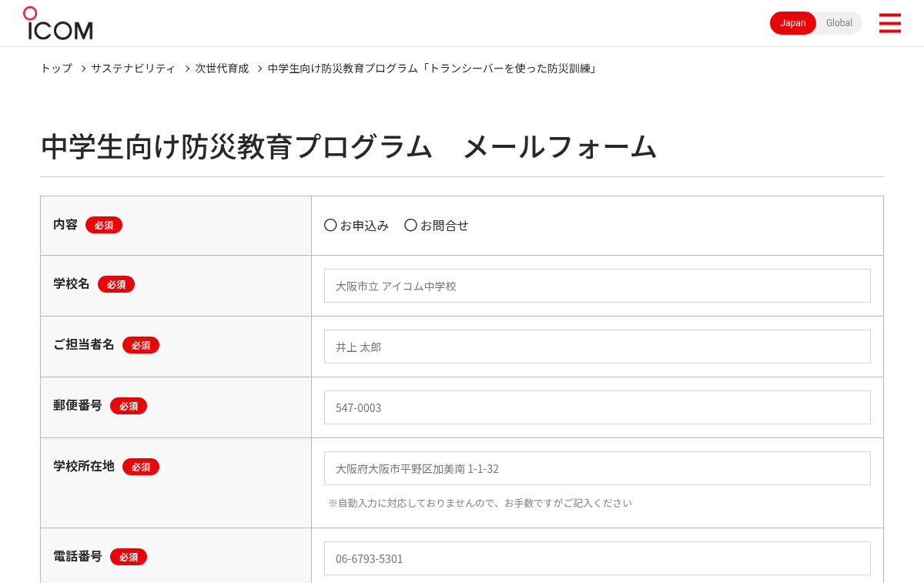Go to トップ breadcrumb link
The width and height of the screenshot is (924, 583).
(x=56, y=69)
